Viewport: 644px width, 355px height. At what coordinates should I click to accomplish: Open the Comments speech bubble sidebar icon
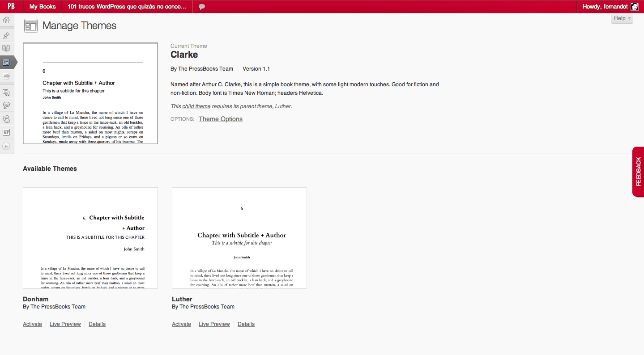coord(6,106)
